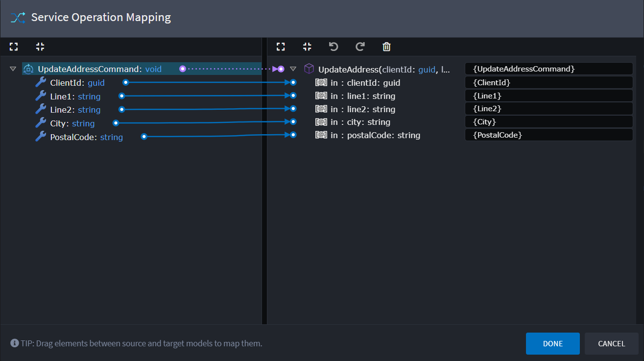The height and width of the screenshot is (361, 644).
Task: Click collapse all icon in target panel
Action: tap(307, 47)
